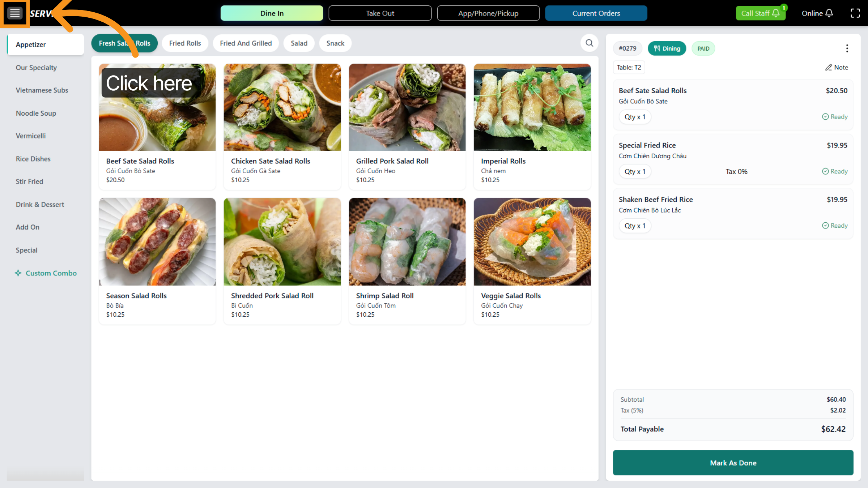Open the hamburger menu icon
Screen dimensions: 868x488
pyautogui.click(x=15, y=13)
